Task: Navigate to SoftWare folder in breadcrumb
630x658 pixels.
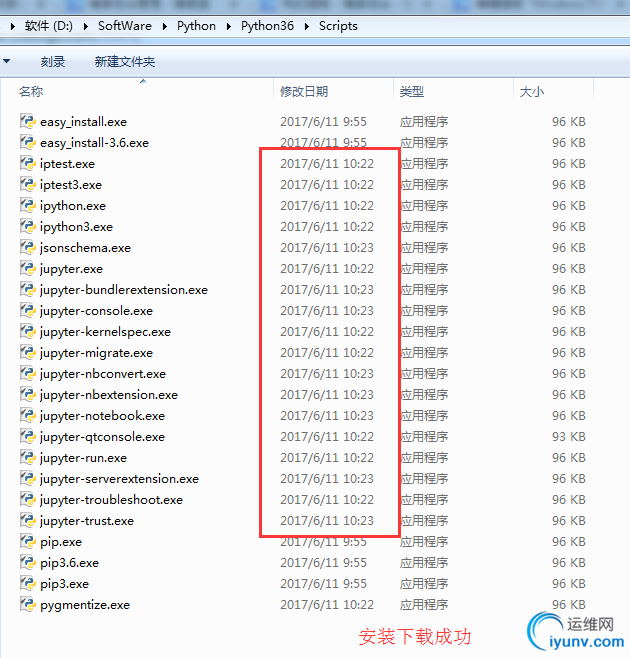Action: click(125, 26)
